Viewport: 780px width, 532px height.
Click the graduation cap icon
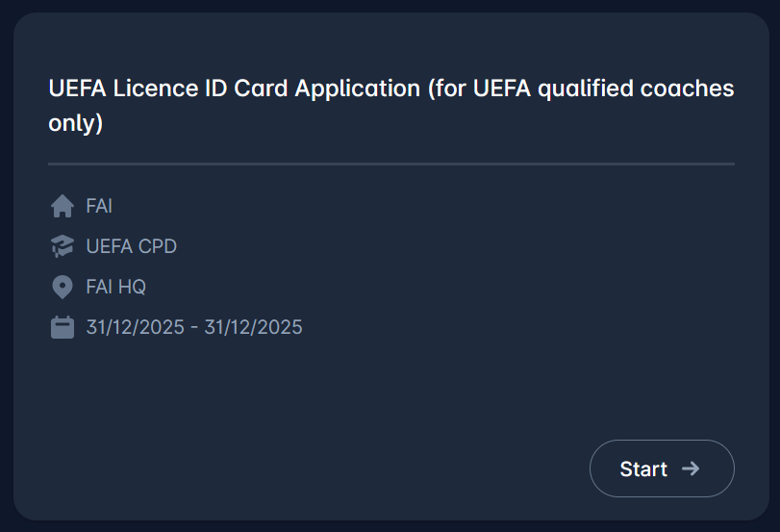click(x=63, y=247)
